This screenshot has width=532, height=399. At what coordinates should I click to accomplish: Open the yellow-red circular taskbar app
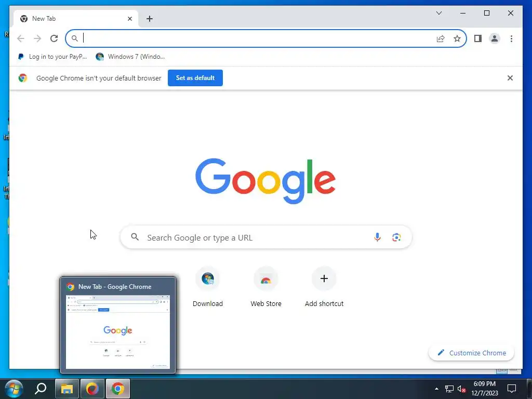coord(92,389)
